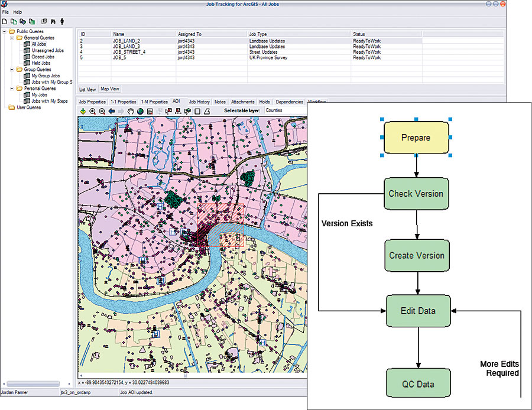The width and height of the screenshot is (532, 410).
Task: Open the Job Properties tab
Action: coord(92,102)
